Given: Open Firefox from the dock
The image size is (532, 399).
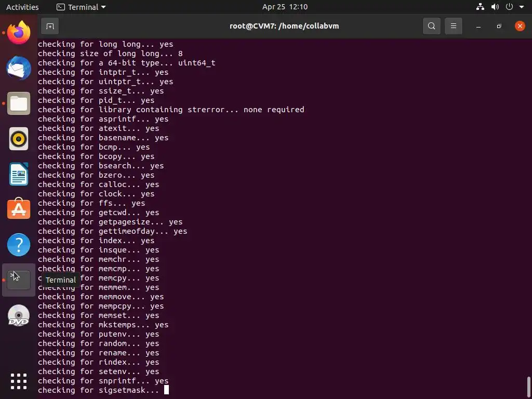Looking at the screenshot, I should point(19,33).
